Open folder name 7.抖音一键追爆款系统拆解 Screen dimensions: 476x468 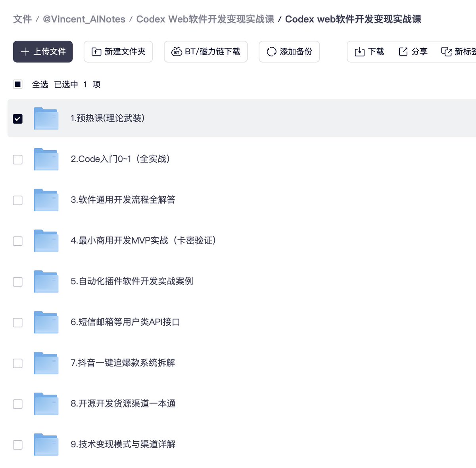click(x=123, y=363)
